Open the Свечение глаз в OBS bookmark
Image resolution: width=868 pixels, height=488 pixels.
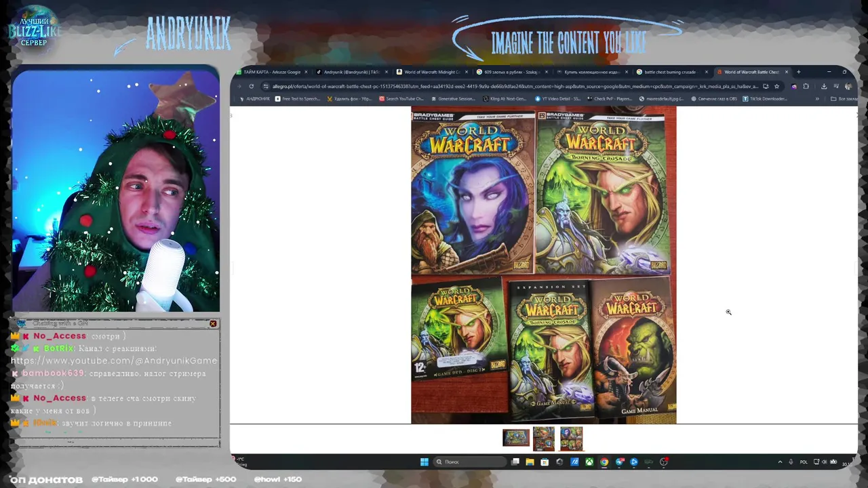click(x=715, y=99)
